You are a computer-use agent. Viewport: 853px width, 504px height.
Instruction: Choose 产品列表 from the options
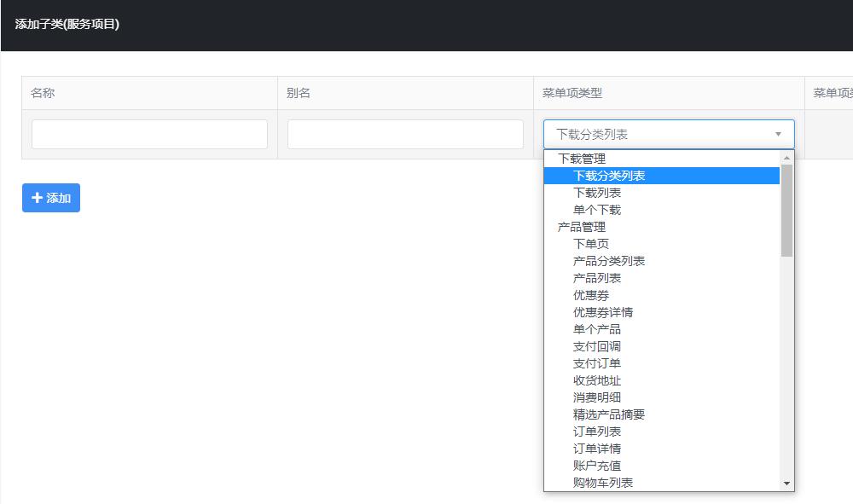[x=597, y=278]
